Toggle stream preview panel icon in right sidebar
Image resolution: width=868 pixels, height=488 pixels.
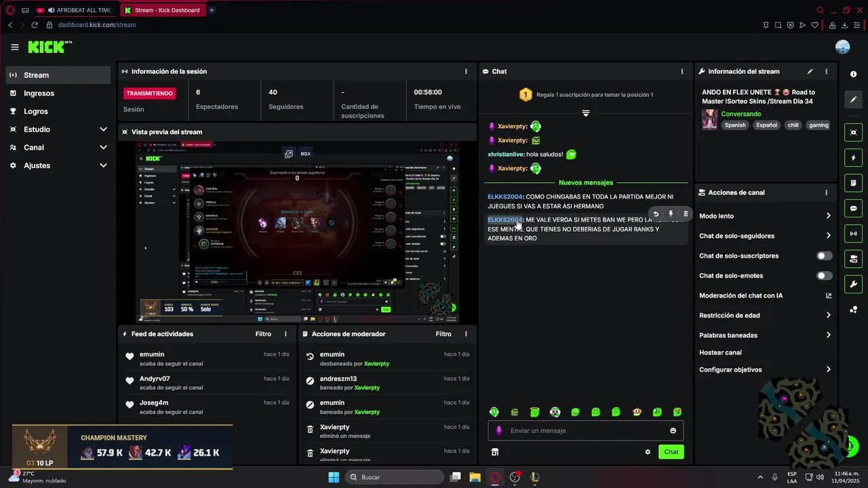(854, 132)
